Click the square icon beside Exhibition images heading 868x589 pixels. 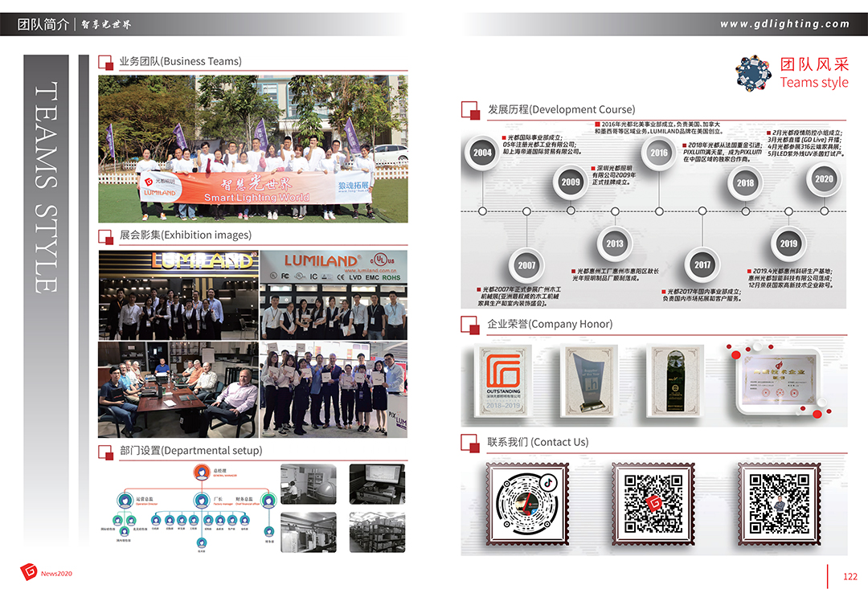coord(105,235)
